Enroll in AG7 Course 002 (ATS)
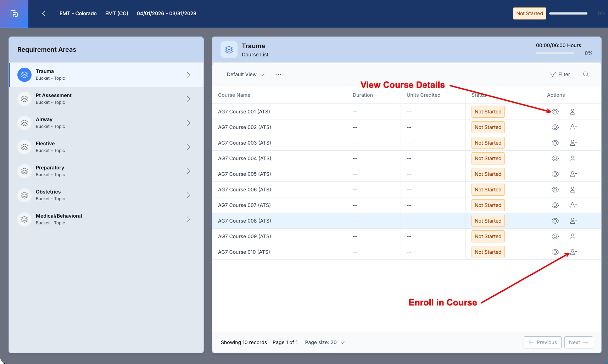608x364 pixels. (573, 127)
